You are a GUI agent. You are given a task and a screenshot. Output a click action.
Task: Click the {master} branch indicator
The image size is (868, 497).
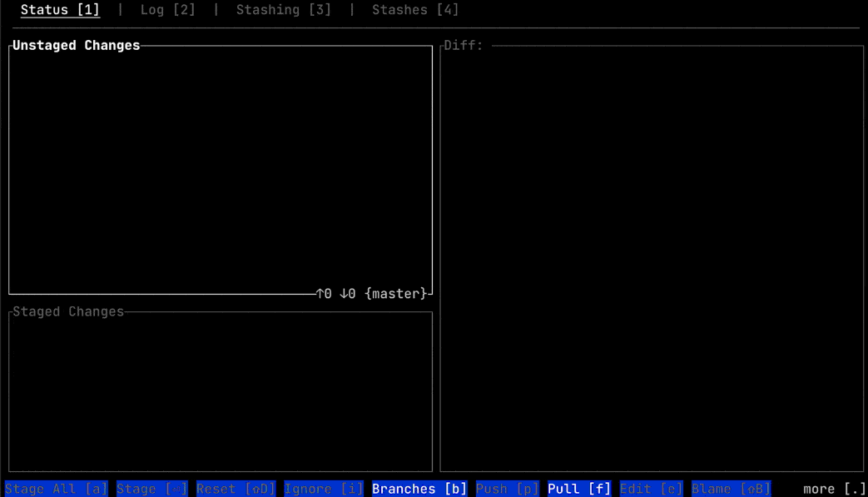pyautogui.click(x=395, y=293)
